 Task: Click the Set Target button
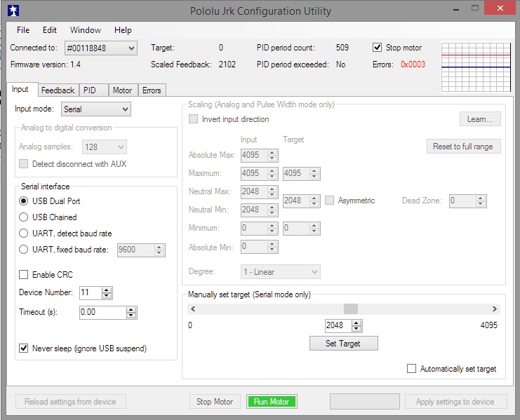[343, 344]
